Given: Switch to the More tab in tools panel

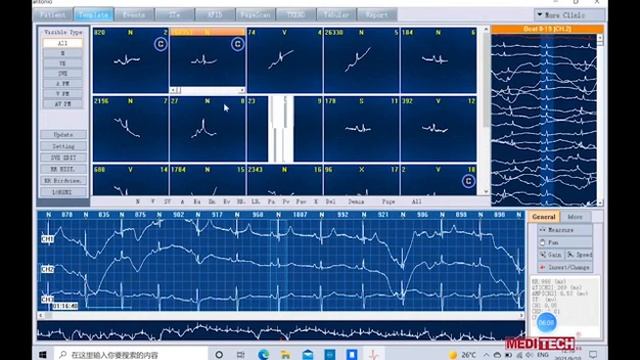Looking at the screenshot, I should (x=575, y=217).
